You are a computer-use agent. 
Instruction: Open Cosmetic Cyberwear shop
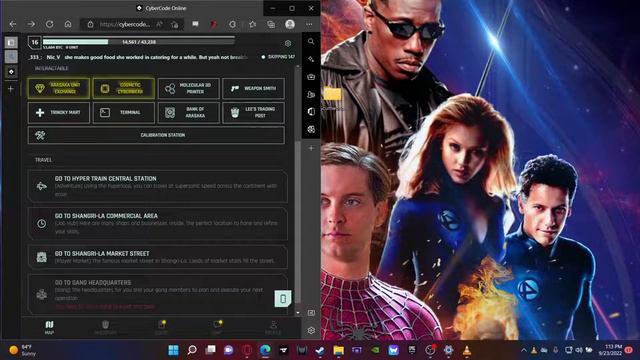coord(124,88)
